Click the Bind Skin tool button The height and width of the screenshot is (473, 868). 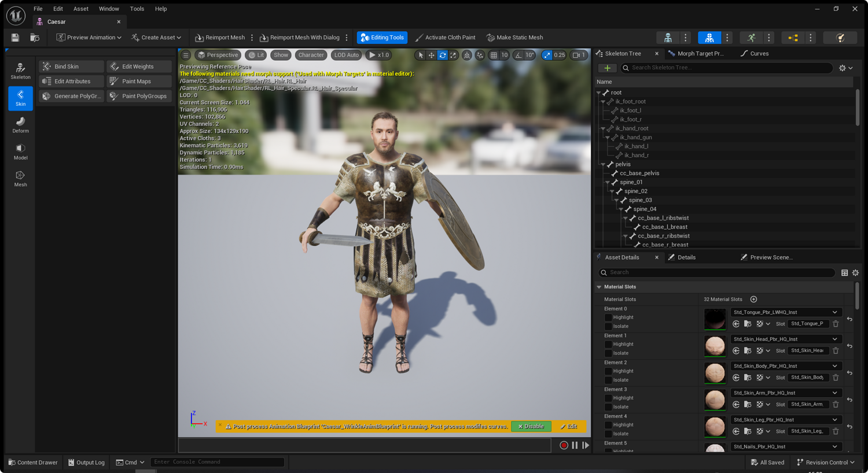72,66
